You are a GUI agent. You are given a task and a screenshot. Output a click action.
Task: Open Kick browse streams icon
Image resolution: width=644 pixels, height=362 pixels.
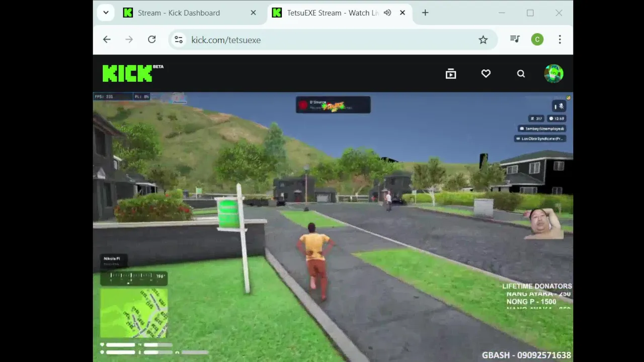[451, 74]
